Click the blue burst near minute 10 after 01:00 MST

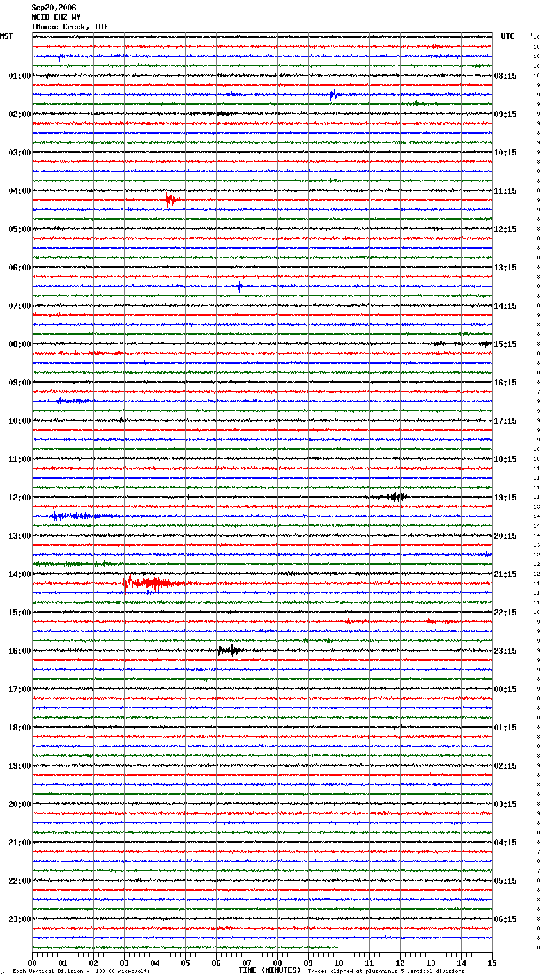(332, 95)
